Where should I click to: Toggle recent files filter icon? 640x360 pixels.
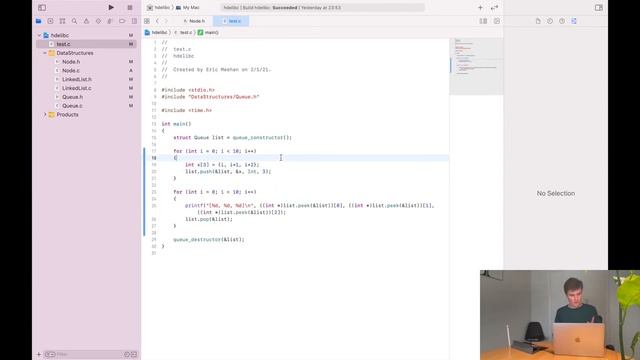pyautogui.click(x=127, y=354)
